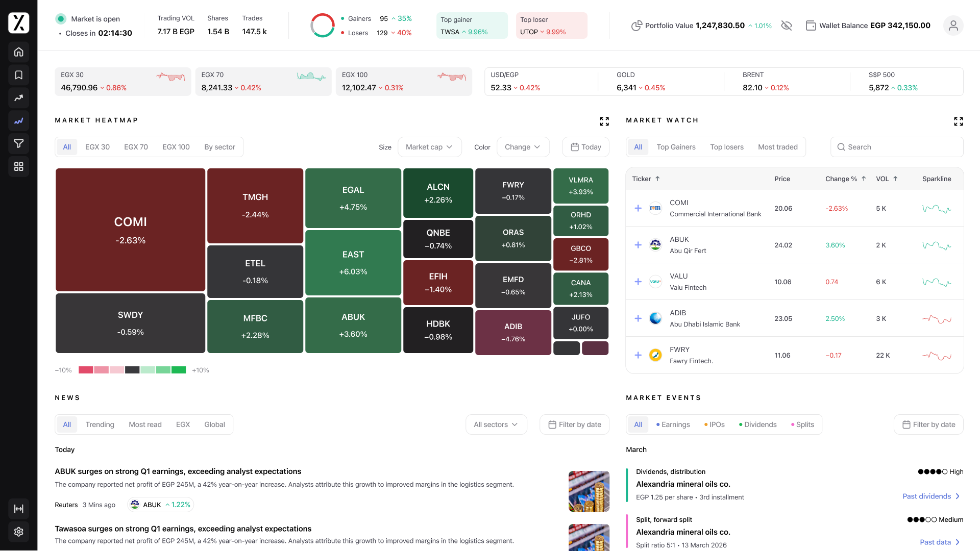Select the active market chart sidebar icon
The image size is (980, 551).
pyautogui.click(x=19, y=121)
